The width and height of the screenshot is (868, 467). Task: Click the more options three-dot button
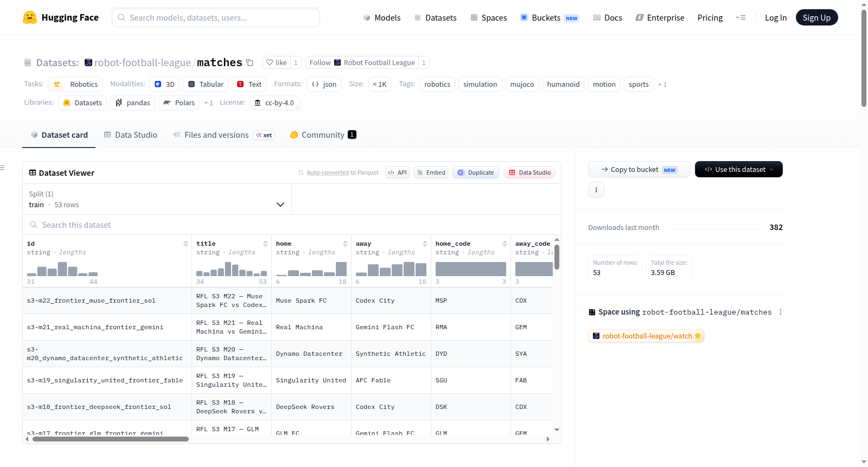596,190
